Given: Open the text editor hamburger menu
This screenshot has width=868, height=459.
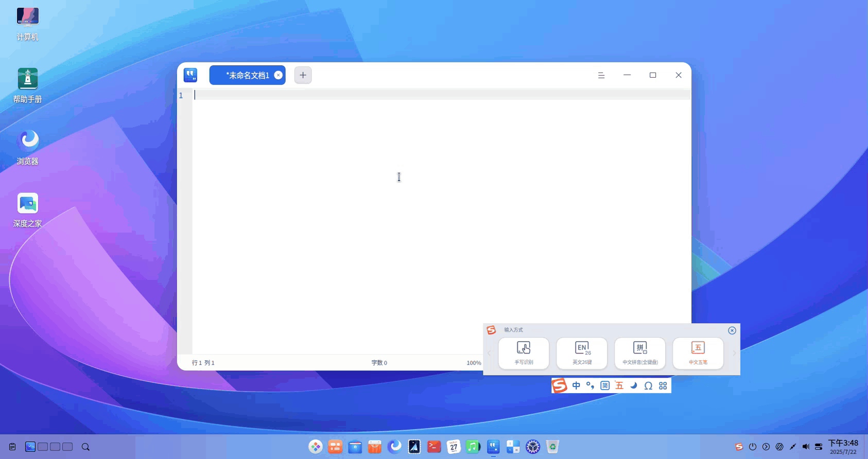Looking at the screenshot, I should click(x=601, y=75).
